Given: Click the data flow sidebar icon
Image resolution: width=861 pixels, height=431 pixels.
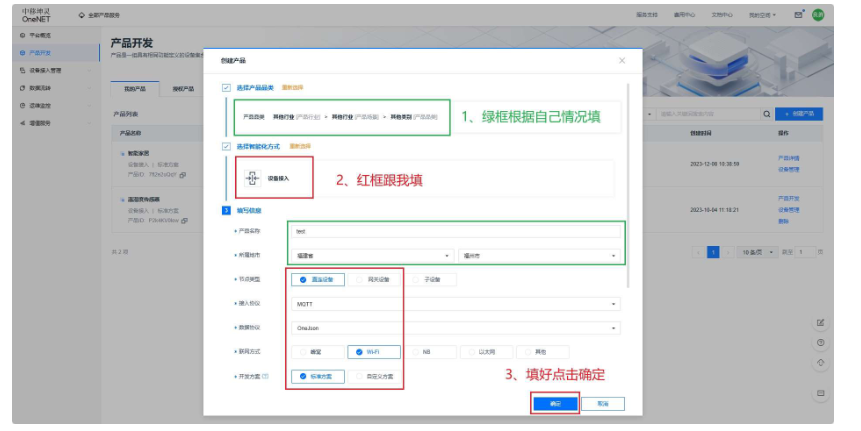Looking at the screenshot, I should coord(23,88).
